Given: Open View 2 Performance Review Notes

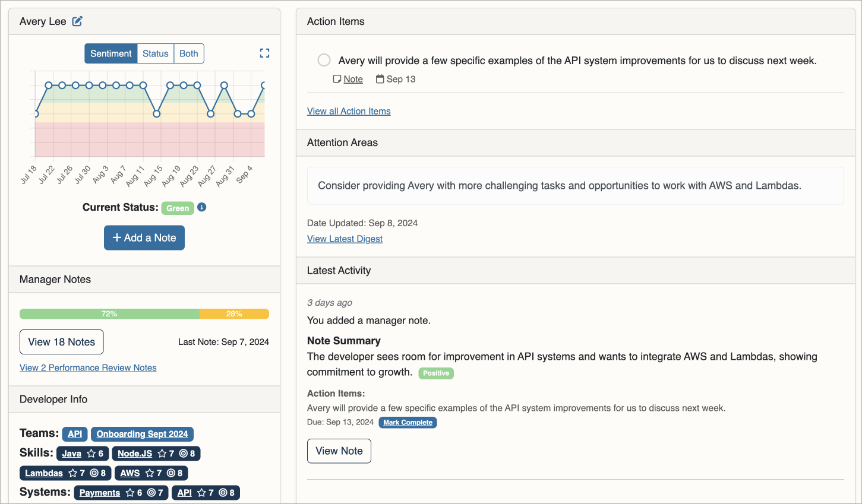Looking at the screenshot, I should 88,367.
